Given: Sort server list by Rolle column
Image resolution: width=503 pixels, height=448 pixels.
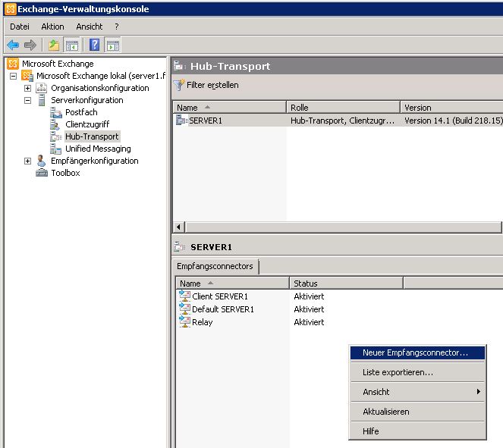Looking at the screenshot, I should click(343, 108).
